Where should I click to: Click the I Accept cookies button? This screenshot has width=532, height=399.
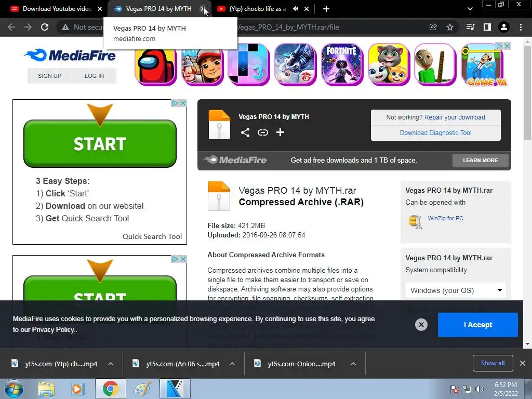(x=478, y=325)
